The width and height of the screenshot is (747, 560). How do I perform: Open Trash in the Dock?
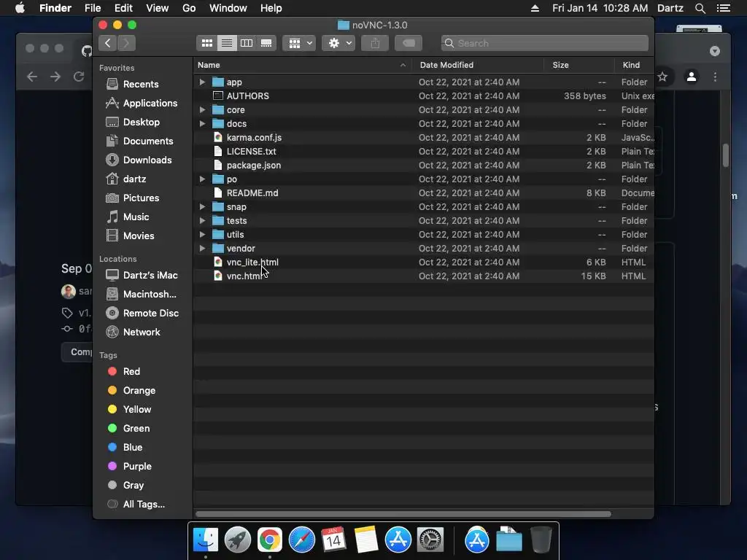click(541, 540)
